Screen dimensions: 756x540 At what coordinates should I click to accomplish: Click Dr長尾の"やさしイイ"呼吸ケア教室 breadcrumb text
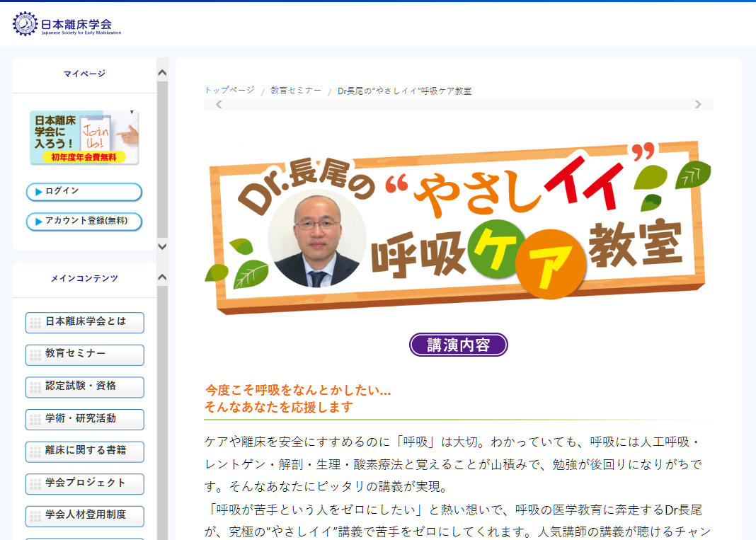coord(404,91)
